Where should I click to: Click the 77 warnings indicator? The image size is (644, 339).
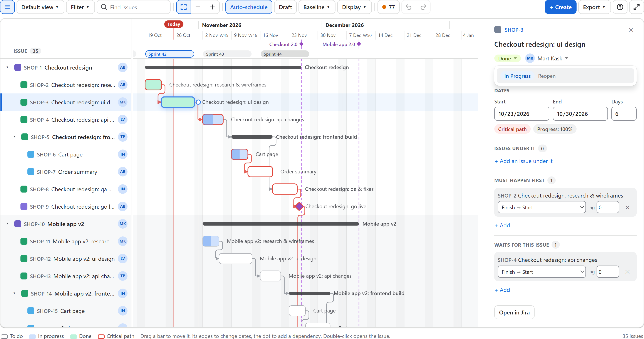(x=389, y=7)
